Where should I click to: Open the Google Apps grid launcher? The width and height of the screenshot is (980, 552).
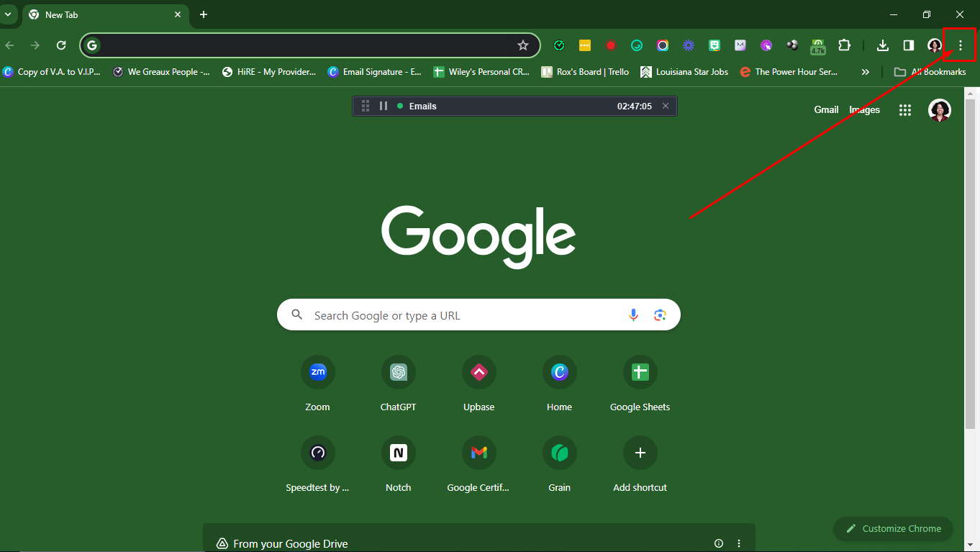pyautogui.click(x=904, y=109)
